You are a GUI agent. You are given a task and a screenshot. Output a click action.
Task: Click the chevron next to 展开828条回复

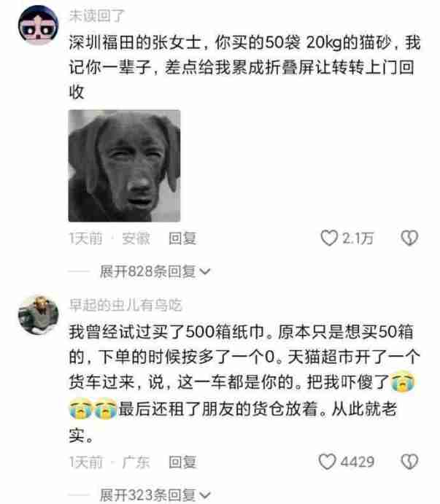click(205, 272)
